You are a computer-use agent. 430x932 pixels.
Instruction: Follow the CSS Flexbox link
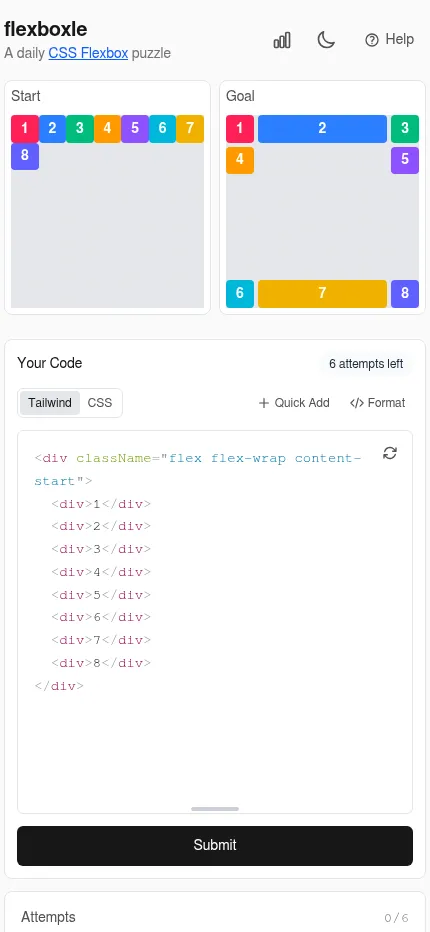coord(88,53)
